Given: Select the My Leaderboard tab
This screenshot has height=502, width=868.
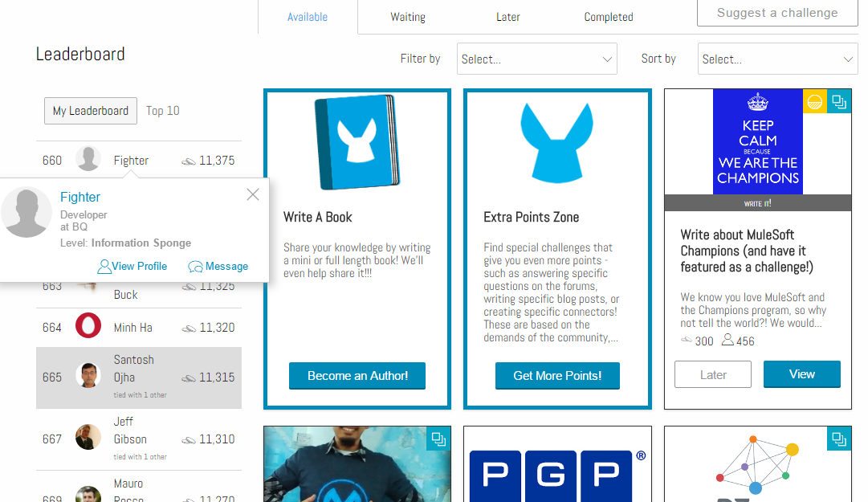Looking at the screenshot, I should pos(91,111).
